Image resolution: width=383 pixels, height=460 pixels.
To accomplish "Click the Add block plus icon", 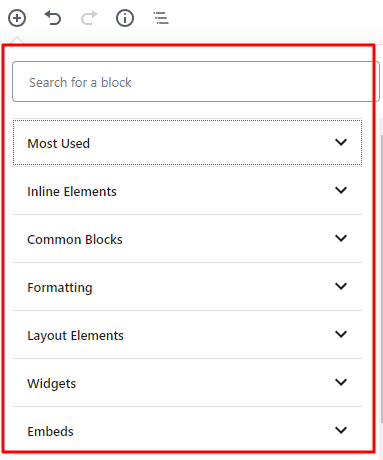I will point(17,18).
